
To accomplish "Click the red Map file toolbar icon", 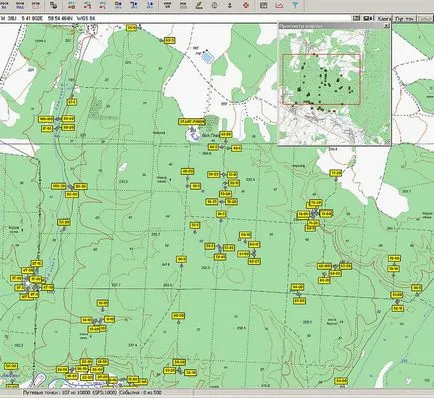I will (x=36, y=5).
